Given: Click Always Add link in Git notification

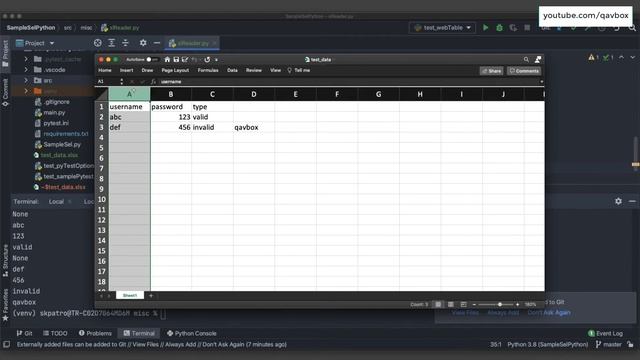Looking at the screenshot, I should (503, 313).
